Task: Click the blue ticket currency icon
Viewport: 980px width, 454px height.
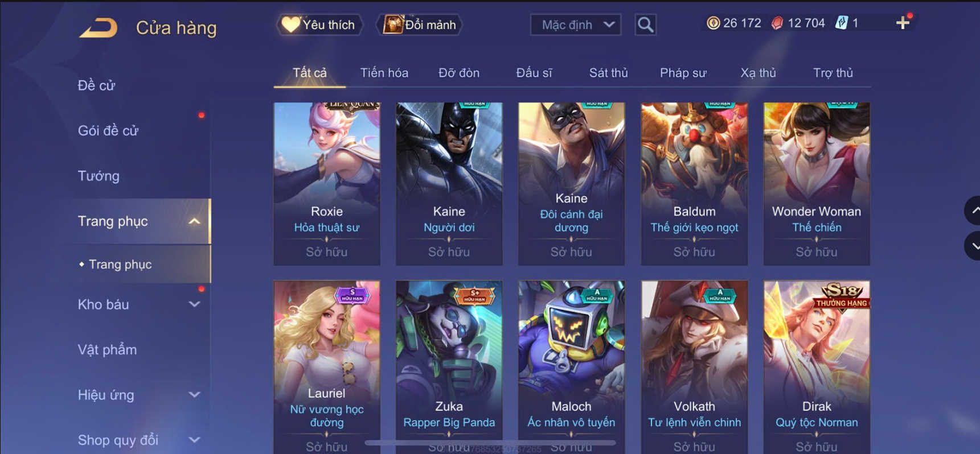Action: (842, 23)
